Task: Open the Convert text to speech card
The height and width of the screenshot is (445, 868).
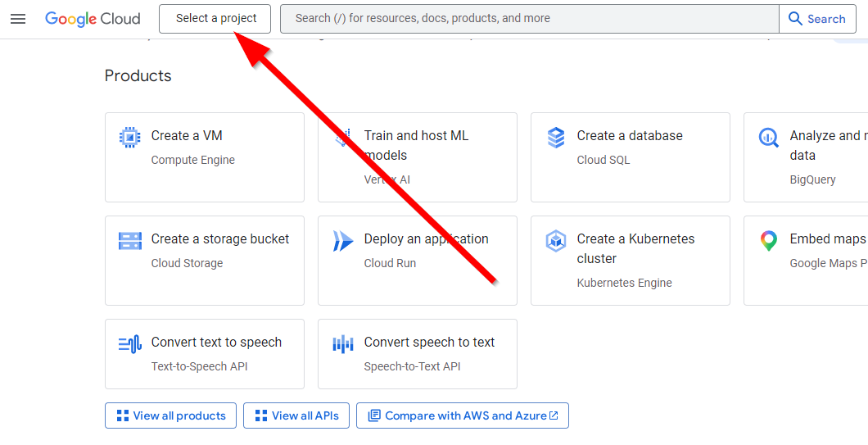Action: (x=205, y=354)
